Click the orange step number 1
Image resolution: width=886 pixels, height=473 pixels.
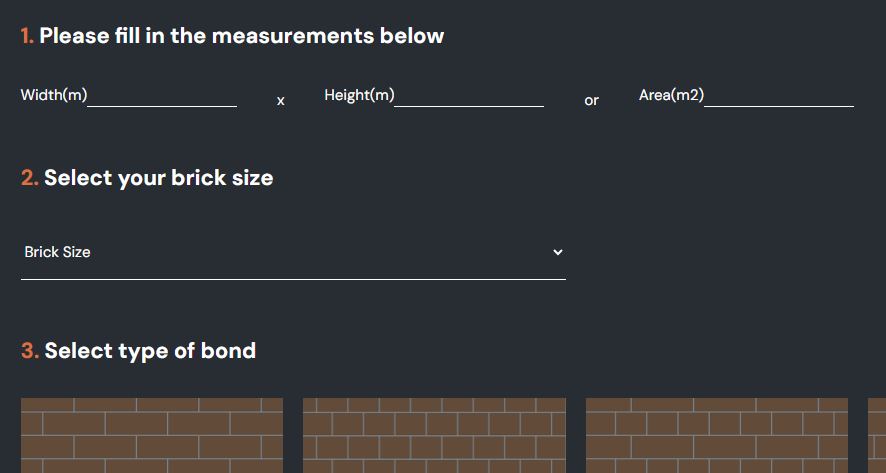point(27,37)
